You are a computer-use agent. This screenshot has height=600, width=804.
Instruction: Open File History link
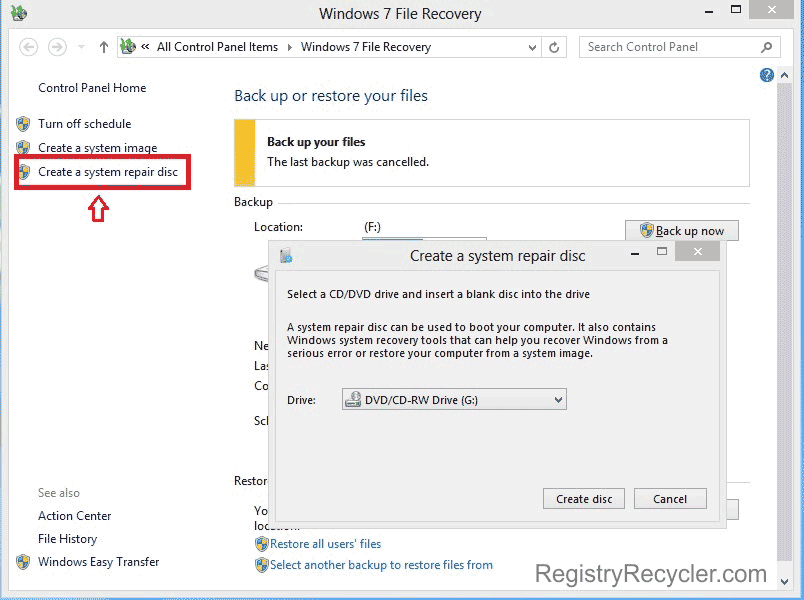(x=67, y=539)
